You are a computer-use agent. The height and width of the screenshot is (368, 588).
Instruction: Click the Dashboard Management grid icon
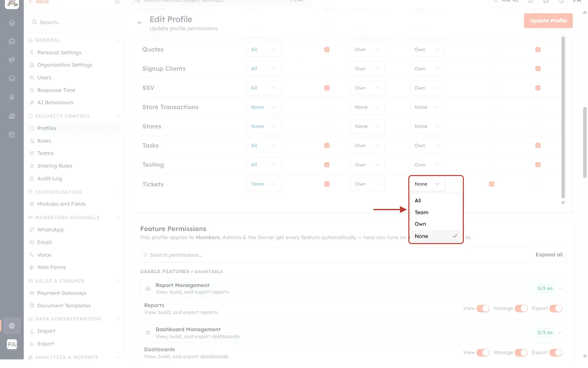[x=148, y=333]
